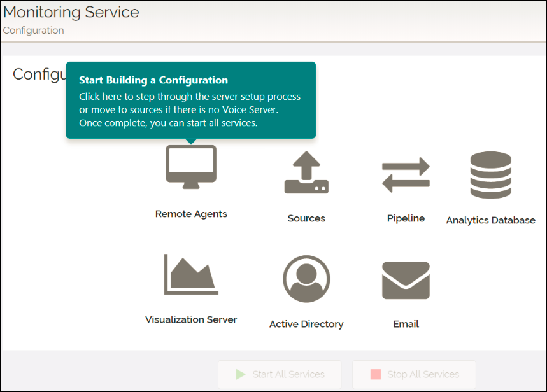Click the Start Building a Configuration tooltip heading
The image size is (547, 392).
pos(153,80)
